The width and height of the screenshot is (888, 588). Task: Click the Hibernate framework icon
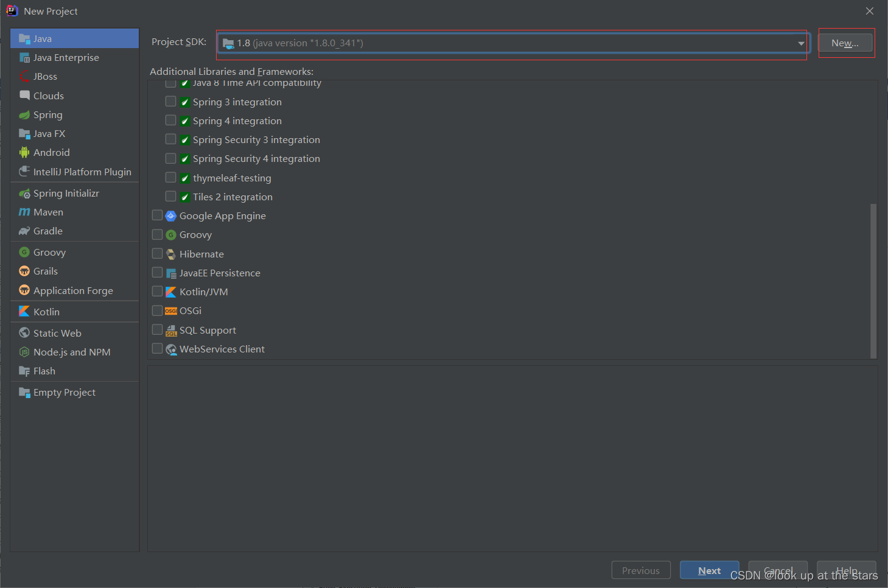pyautogui.click(x=171, y=254)
